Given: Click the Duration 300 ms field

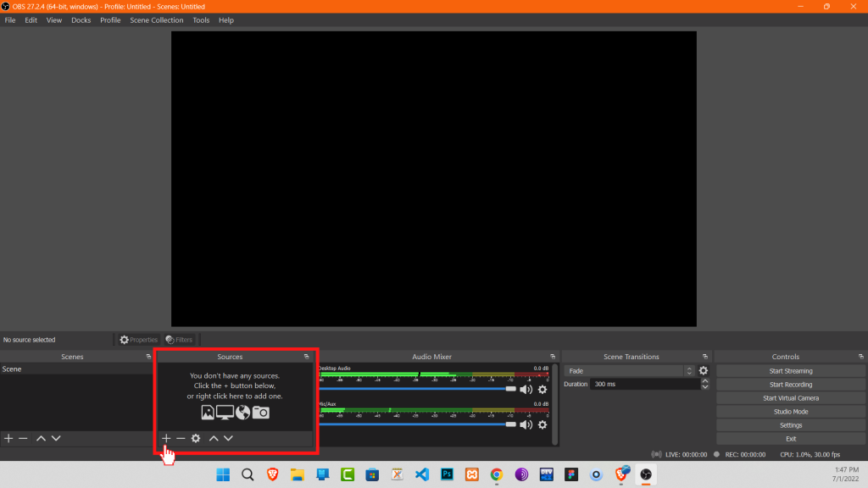Looking at the screenshot, I should [645, 384].
